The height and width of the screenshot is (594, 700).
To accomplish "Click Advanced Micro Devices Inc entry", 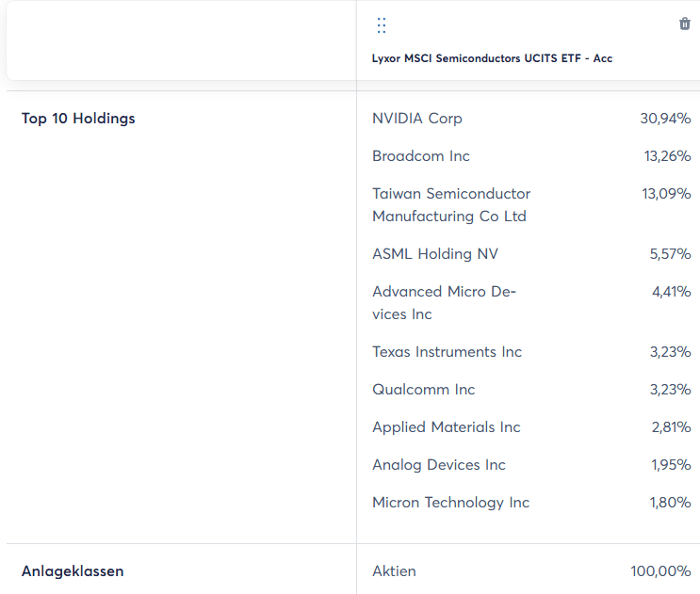I will point(444,303).
